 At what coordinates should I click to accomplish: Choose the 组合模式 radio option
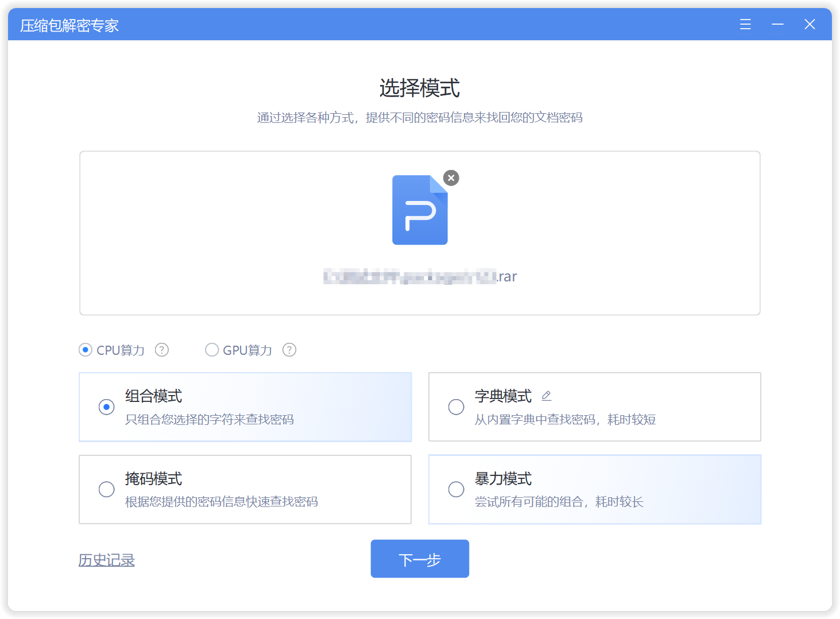[x=107, y=407]
